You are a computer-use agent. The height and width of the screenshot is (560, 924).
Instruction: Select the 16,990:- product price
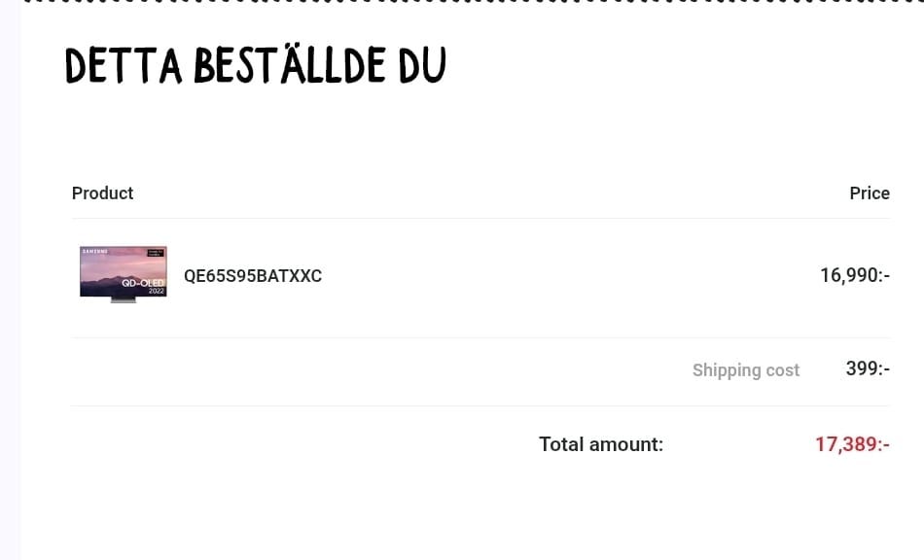(x=854, y=276)
